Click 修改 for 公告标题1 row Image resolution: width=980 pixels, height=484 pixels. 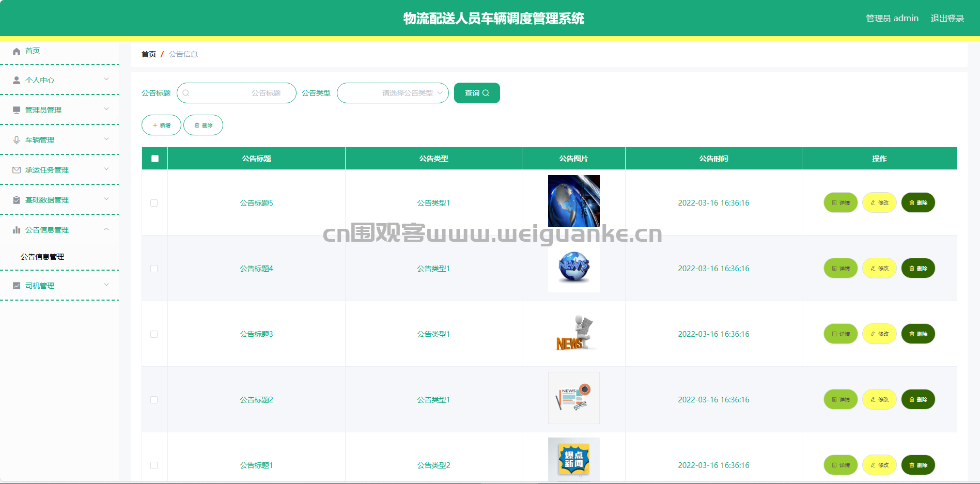879,465
